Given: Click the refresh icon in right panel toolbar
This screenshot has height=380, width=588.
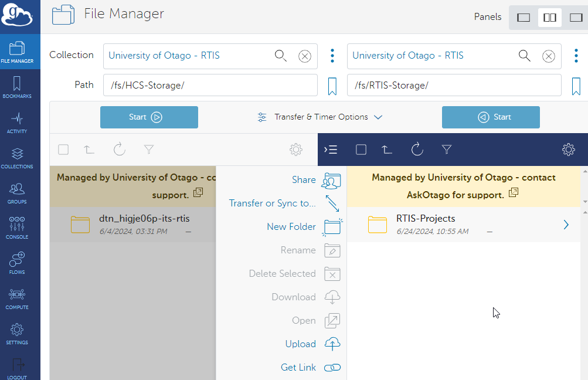Looking at the screenshot, I should pos(417,150).
